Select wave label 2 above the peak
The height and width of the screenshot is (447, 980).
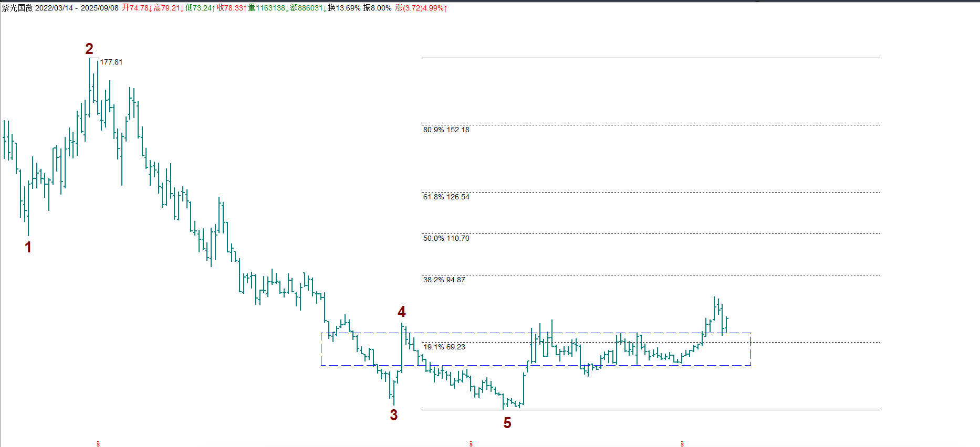click(89, 49)
